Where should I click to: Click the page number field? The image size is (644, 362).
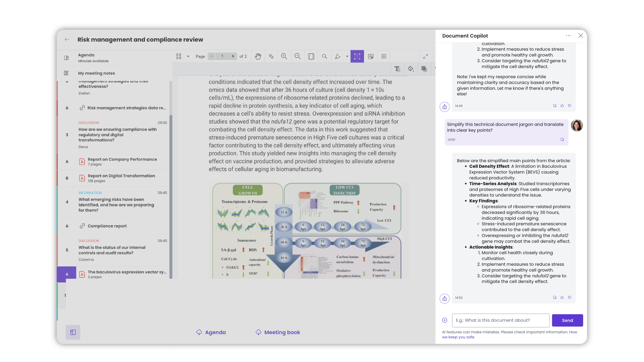pos(222,56)
